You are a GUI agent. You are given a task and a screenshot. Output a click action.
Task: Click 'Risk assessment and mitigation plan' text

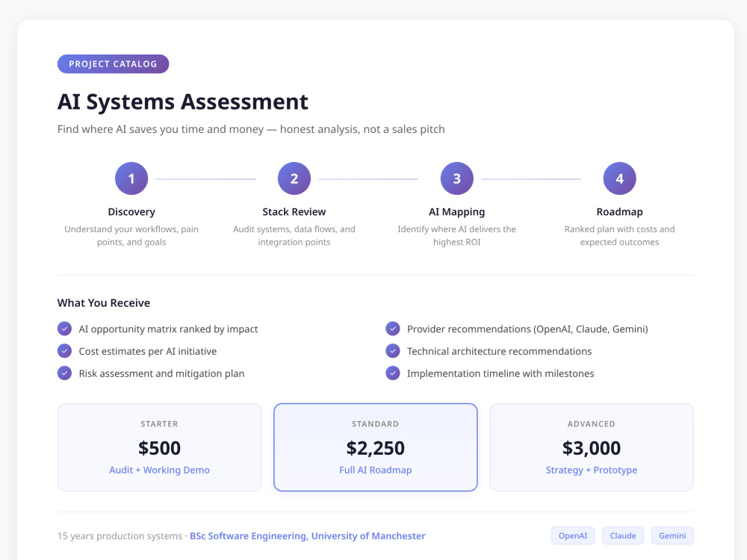pos(161,373)
